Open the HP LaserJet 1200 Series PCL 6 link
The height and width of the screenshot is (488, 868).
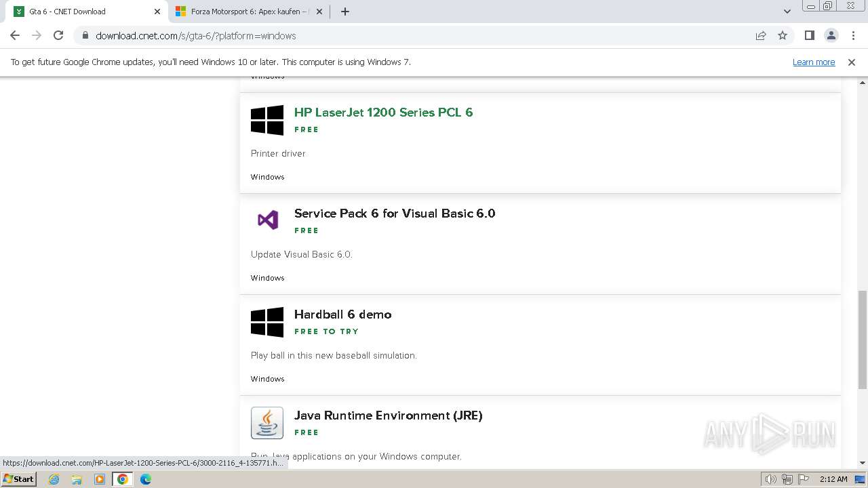point(383,113)
